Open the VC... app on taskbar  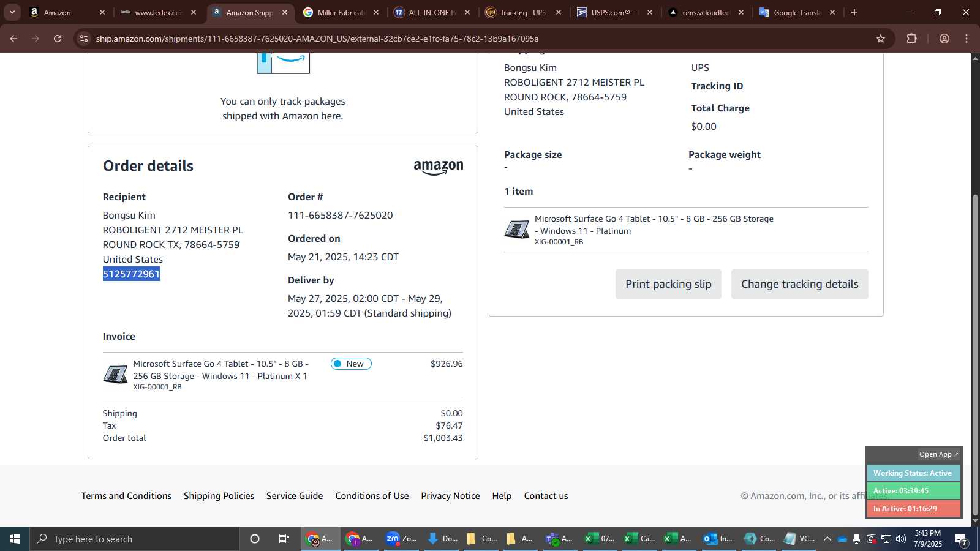(x=799, y=539)
